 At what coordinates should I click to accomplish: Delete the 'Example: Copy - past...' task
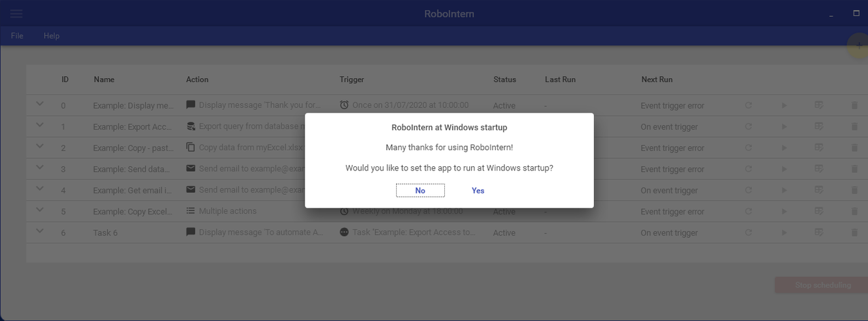click(854, 147)
